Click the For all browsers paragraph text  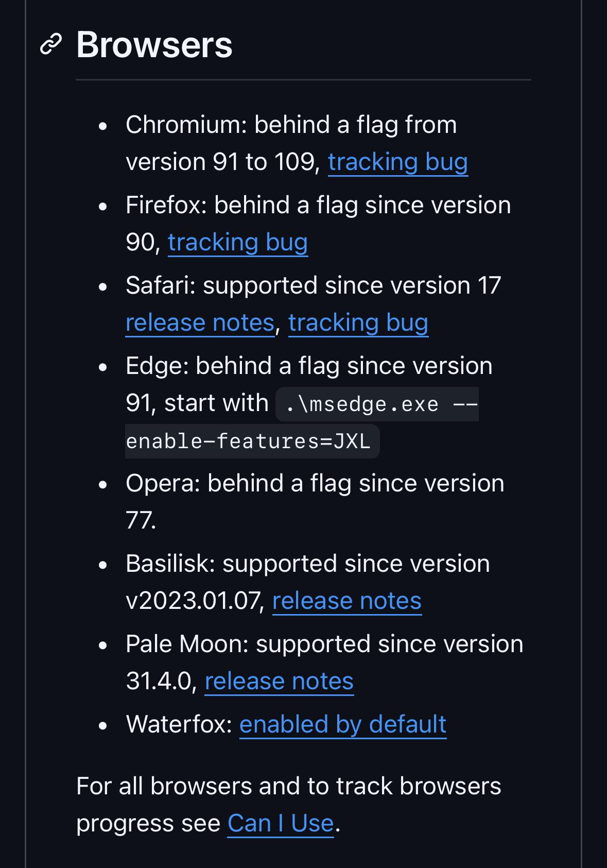(288, 787)
